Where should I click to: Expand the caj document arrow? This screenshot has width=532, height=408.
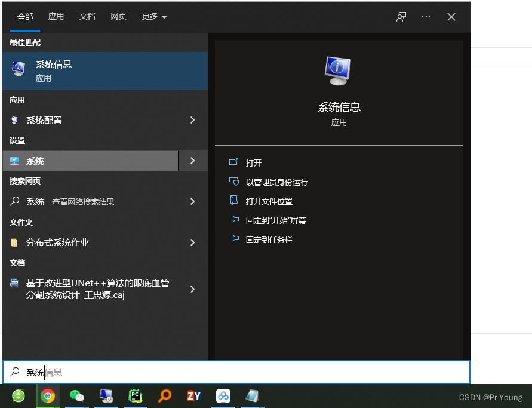click(193, 289)
